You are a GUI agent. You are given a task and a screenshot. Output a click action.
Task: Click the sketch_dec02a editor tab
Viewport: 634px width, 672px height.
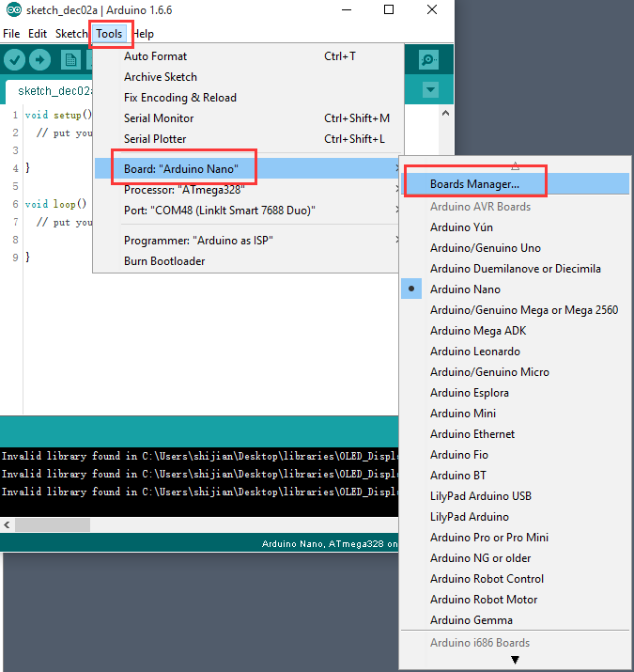51,91
